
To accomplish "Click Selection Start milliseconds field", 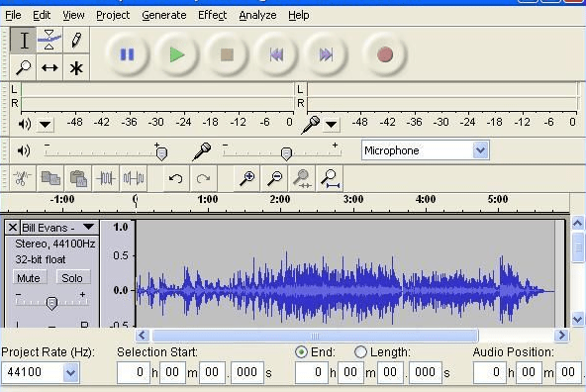I will coord(247,372).
